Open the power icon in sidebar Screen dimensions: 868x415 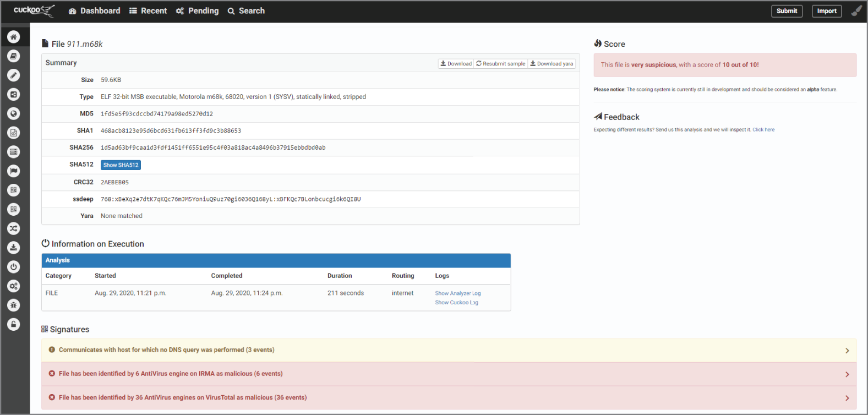[x=14, y=267]
